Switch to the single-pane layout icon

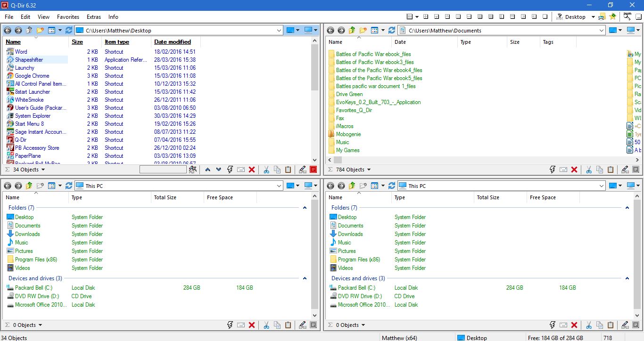click(545, 16)
